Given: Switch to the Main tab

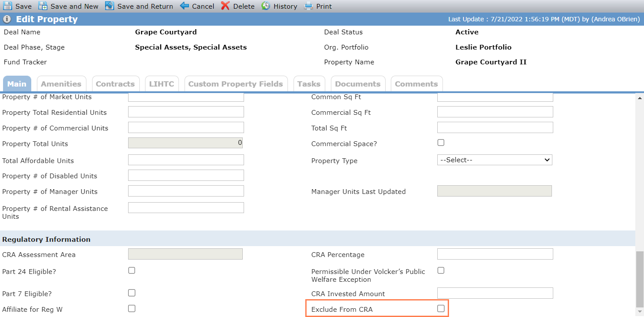Looking at the screenshot, I should point(17,84).
